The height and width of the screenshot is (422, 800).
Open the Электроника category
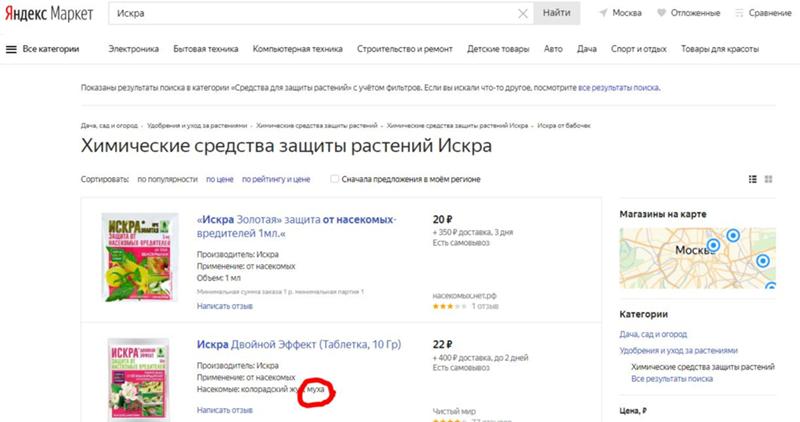[x=134, y=49]
